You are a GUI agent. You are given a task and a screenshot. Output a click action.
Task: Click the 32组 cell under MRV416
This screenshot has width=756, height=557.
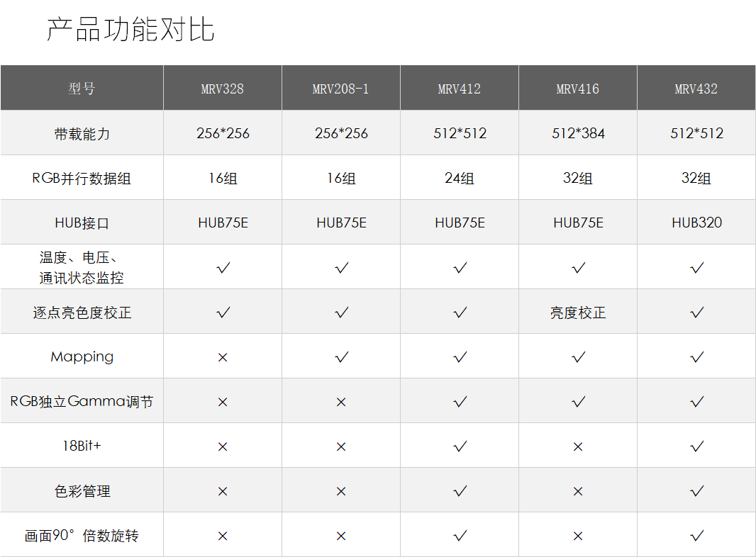pyautogui.click(x=577, y=179)
